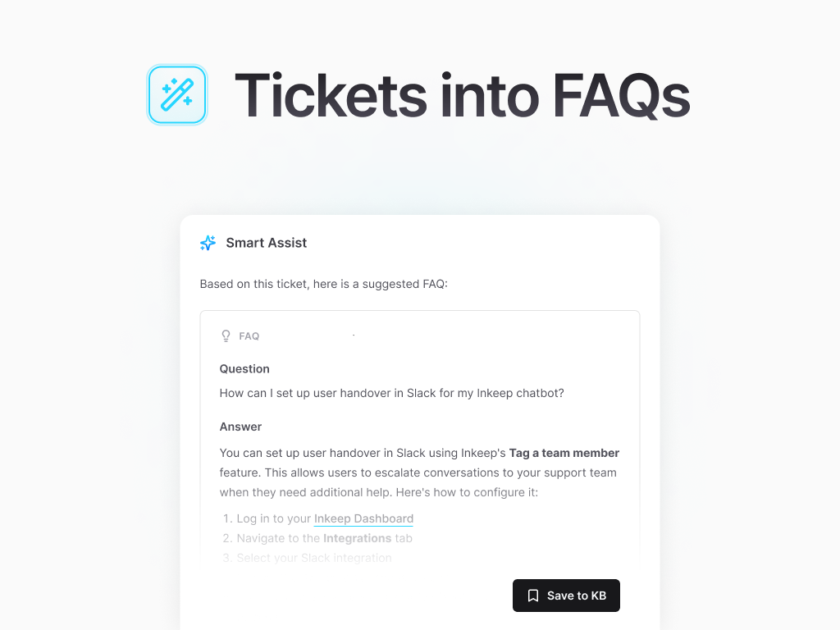Click the bookmark icon on Save button
This screenshot has width=840, height=630.
(x=533, y=596)
